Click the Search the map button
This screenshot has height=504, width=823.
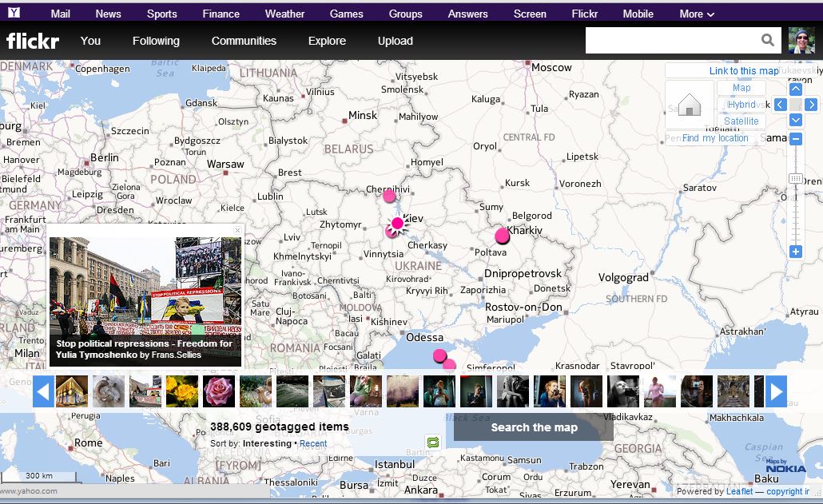[x=533, y=427]
